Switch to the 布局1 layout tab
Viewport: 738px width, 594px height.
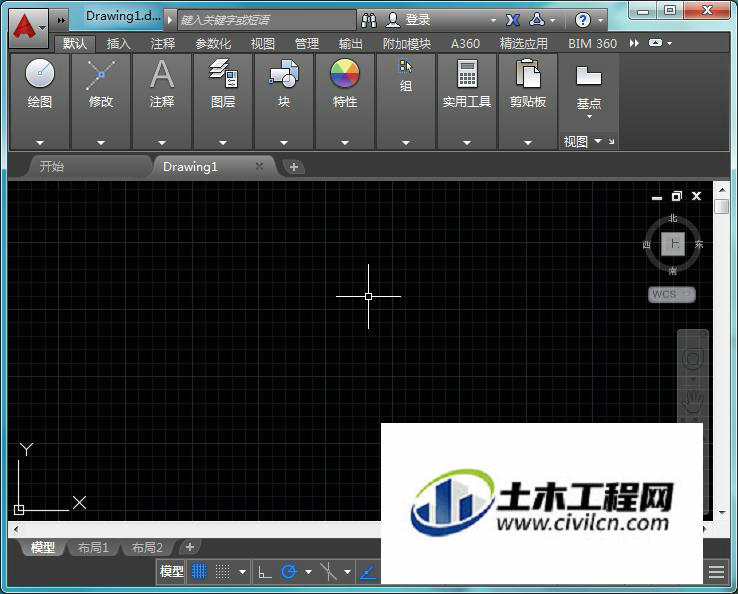93,547
